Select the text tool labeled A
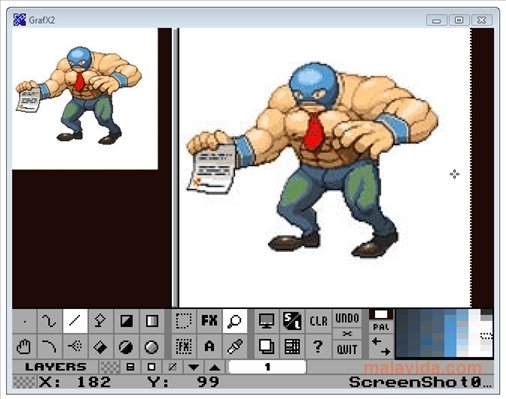Viewport: 506px width, 399px height. coord(209,347)
